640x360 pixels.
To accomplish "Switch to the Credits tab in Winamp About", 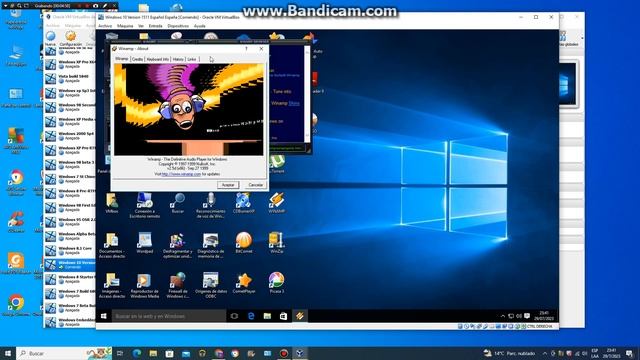I will (138, 59).
